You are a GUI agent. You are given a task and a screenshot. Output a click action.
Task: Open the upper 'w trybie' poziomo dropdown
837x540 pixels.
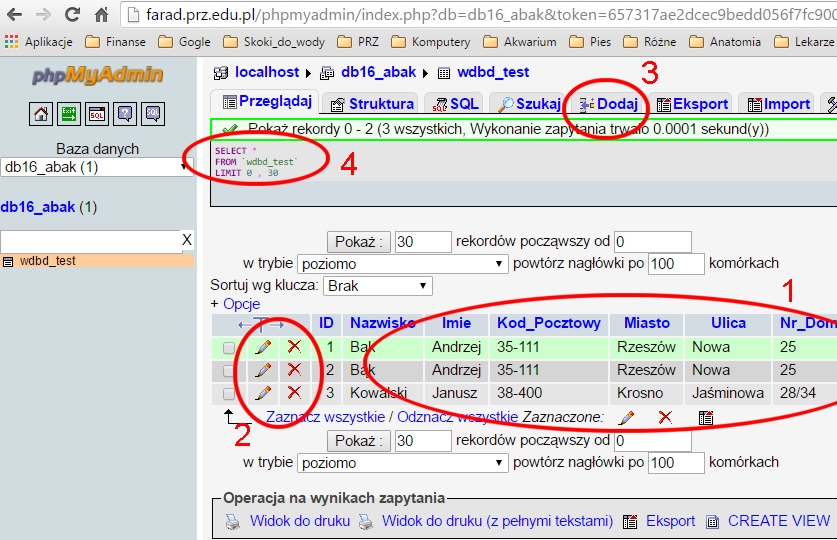[x=401, y=264]
